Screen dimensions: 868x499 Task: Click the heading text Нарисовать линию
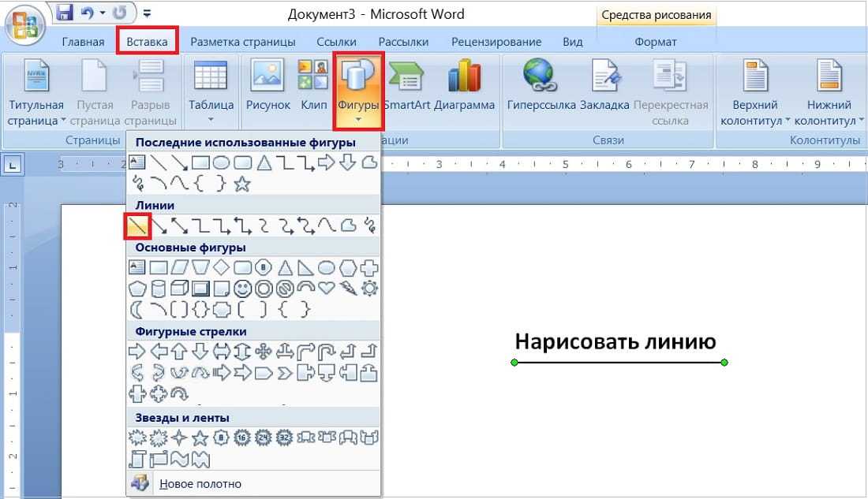[x=615, y=341]
